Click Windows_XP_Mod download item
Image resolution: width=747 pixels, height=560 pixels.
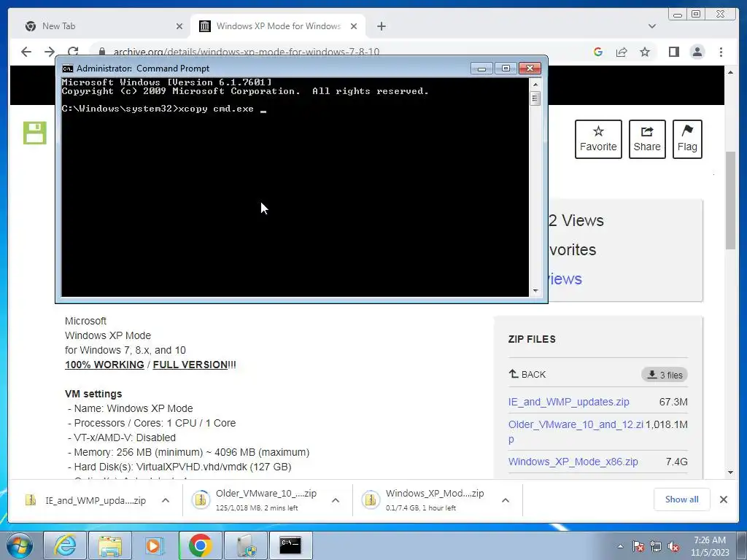[427, 500]
